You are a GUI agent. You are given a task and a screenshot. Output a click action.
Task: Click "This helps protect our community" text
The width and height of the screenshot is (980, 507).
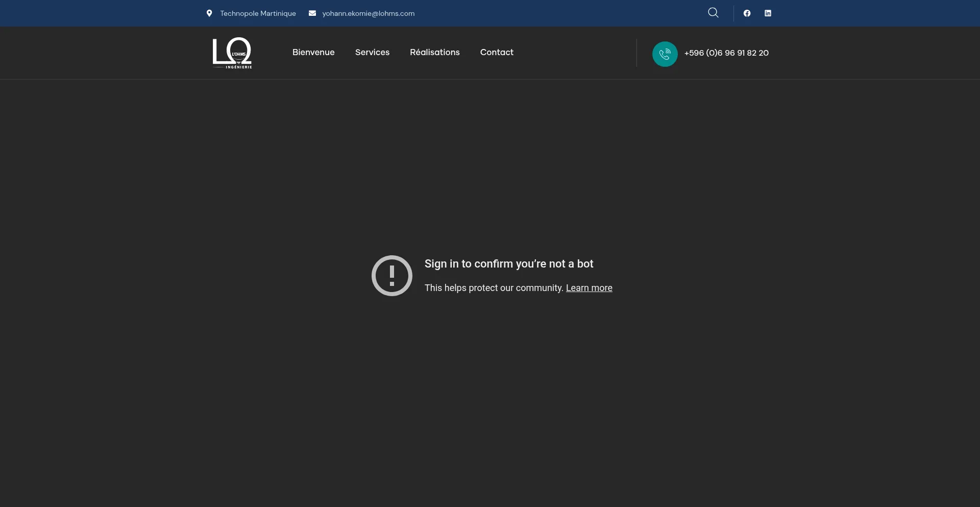coord(494,288)
